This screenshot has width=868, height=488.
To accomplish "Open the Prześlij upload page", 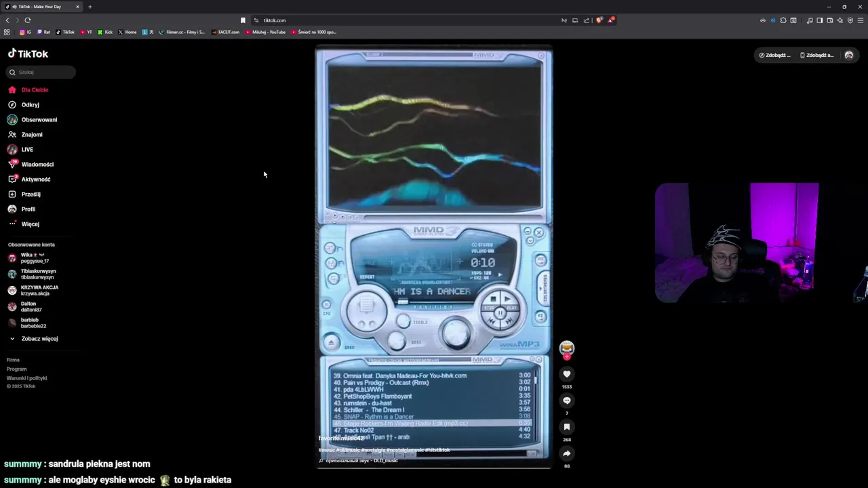I will 24,194.
